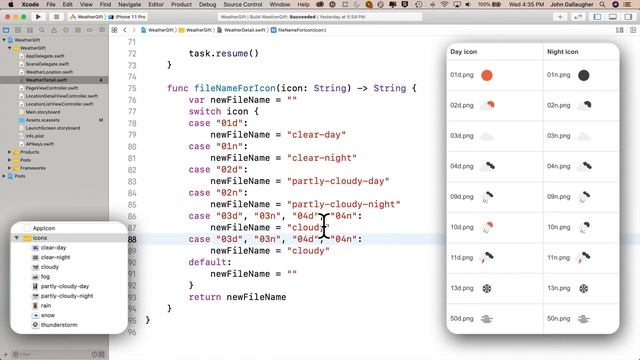Viewport: 640px width, 360px height.
Task: Adjust editor options in the jump bar
Action: point(620,30)
